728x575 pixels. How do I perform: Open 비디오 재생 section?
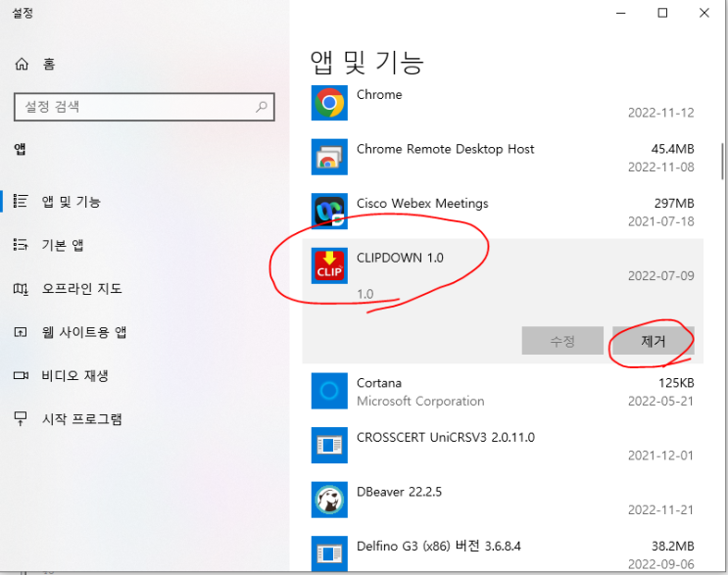tap(74, 375)
